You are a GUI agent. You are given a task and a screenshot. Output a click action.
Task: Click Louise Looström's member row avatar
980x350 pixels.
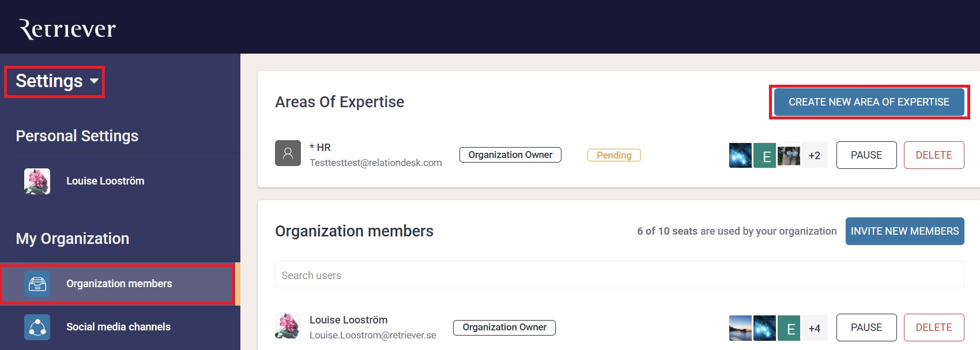coord(288,326)
